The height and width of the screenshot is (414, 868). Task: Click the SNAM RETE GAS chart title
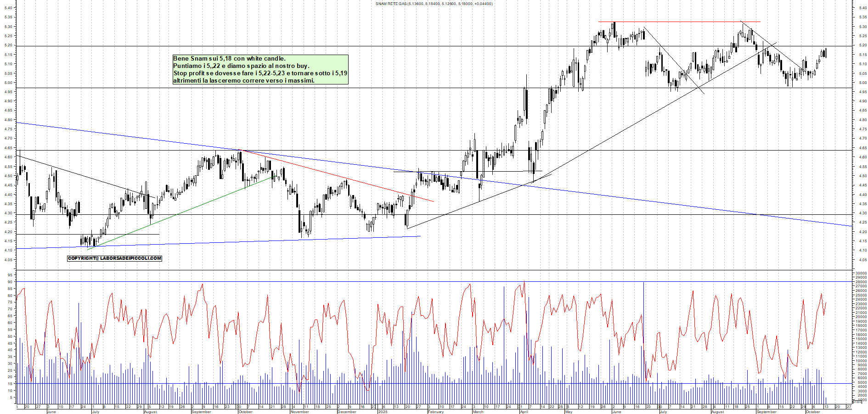coord(434,4)
